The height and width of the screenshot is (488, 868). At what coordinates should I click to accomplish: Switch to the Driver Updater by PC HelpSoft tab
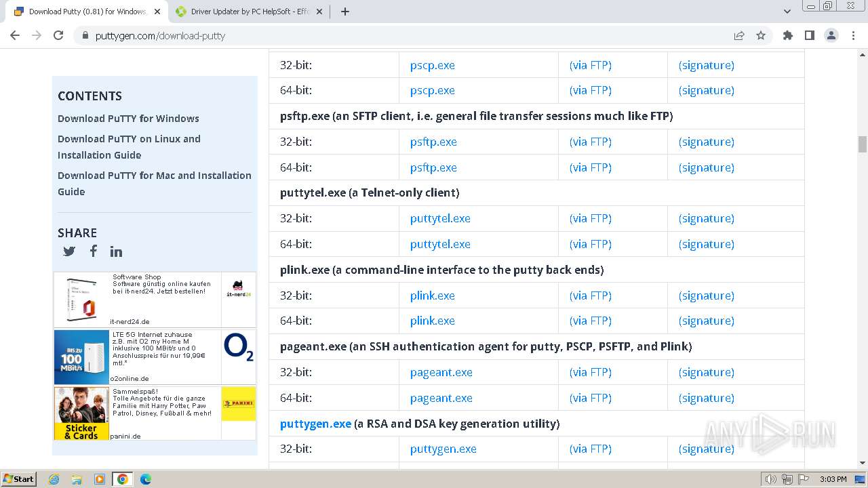pyautogui.click(x=250, y=12)
